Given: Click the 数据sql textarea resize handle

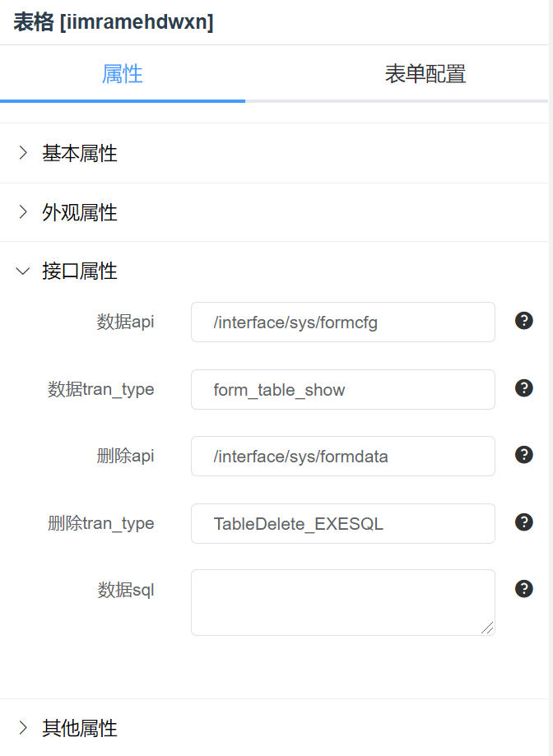Looking at the screenshot, I should [x=487, y=628].
